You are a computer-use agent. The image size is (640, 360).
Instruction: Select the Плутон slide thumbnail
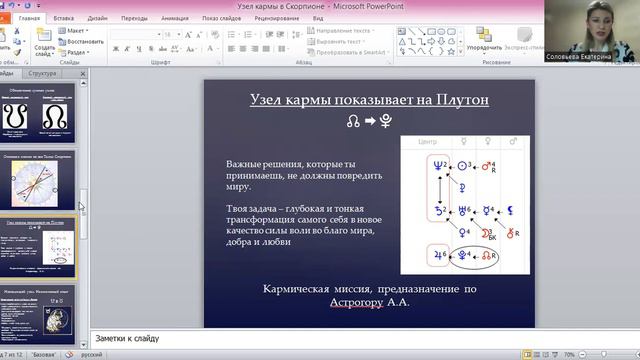pyautogui.click(x=37, y=248)
